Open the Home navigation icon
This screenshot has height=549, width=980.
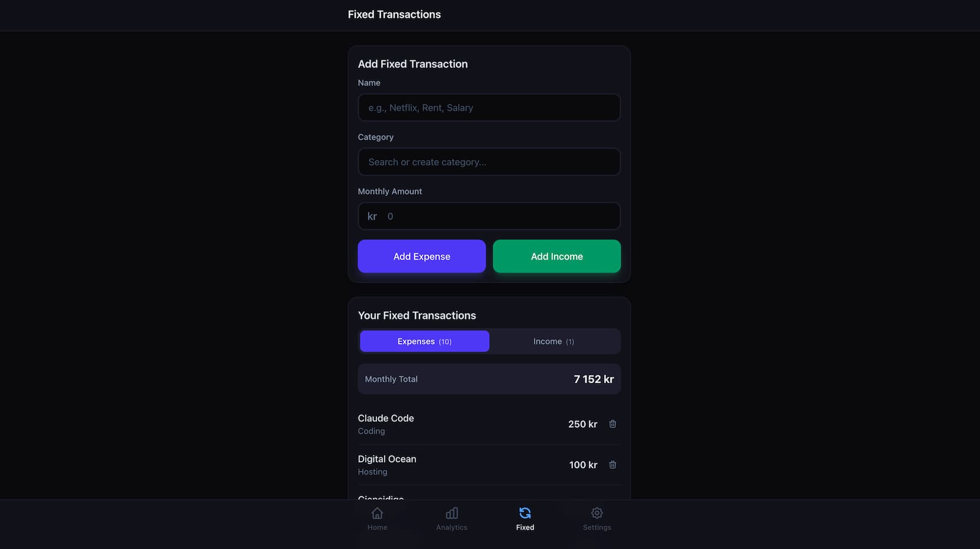pyautogui.click(x=377, y=514)
